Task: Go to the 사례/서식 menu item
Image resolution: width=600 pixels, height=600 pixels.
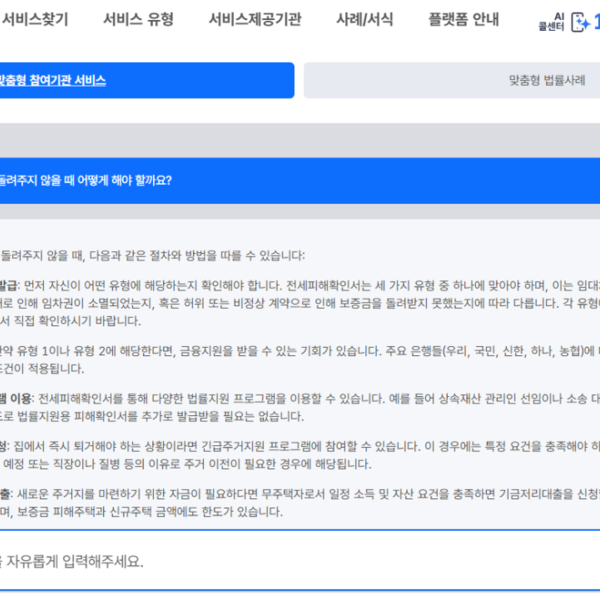Action: click(x=365, y=20)
